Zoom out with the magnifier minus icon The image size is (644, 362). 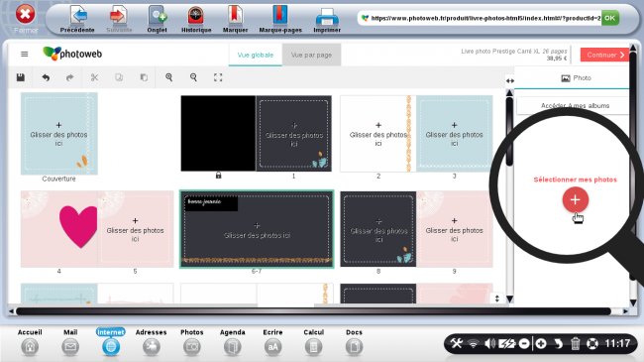coord(193,77)
